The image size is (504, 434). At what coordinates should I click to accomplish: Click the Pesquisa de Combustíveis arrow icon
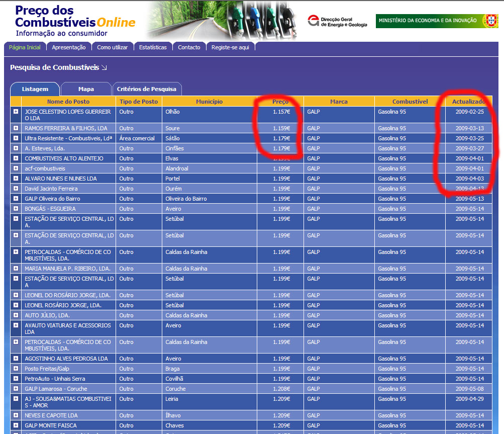[104, 67]
